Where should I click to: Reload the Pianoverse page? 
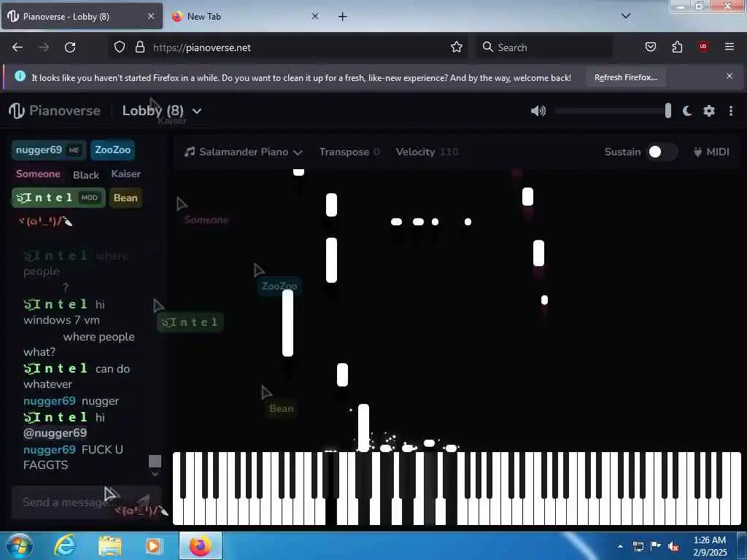70,47
